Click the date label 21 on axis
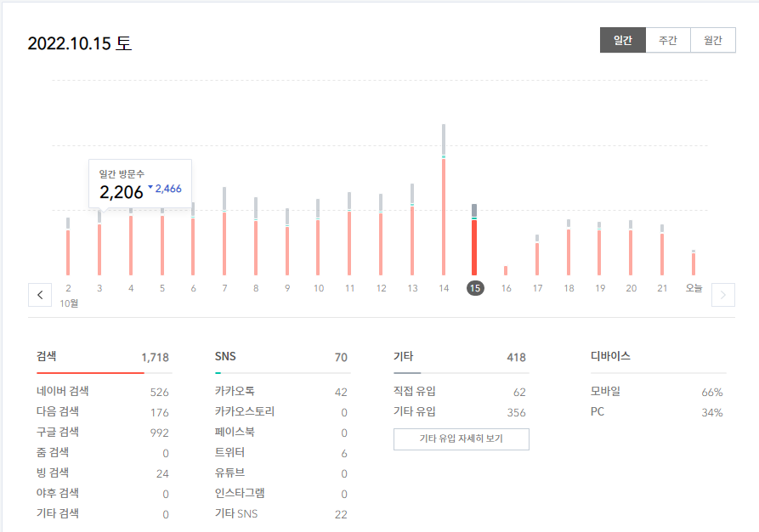Image resolution: width=759 pixels, height=532 pixels. tap(662, 288)
